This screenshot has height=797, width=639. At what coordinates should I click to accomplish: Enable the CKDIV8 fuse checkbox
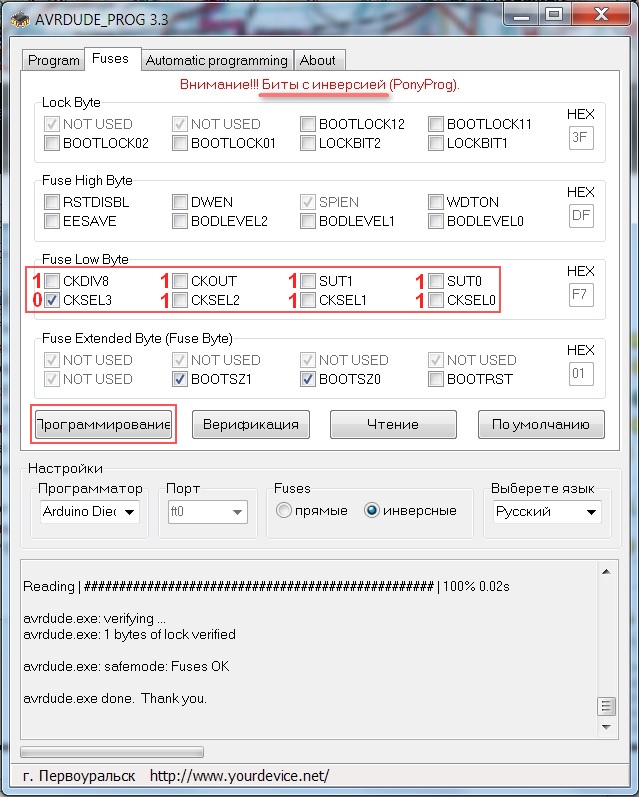click(52, 281)
